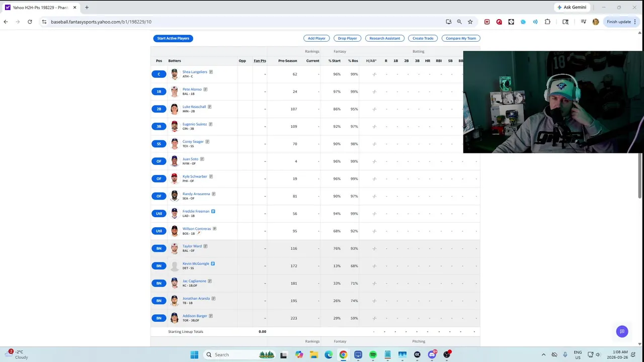Image resolution: width=644 pixels, height=362 pixels.
Task: Open Spotify from the taskbar
Action: [373, 354]
